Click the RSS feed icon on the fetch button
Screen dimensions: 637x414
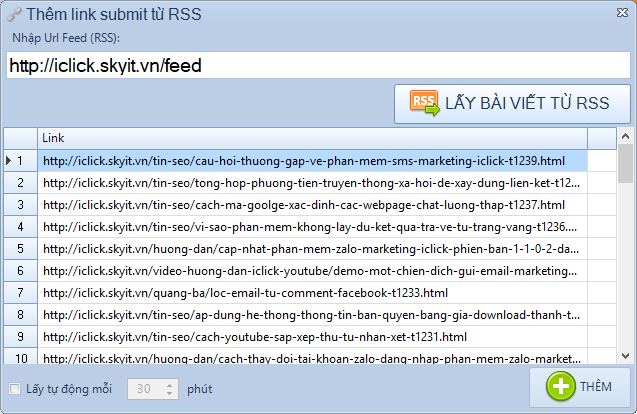click(x=425, y=103)
